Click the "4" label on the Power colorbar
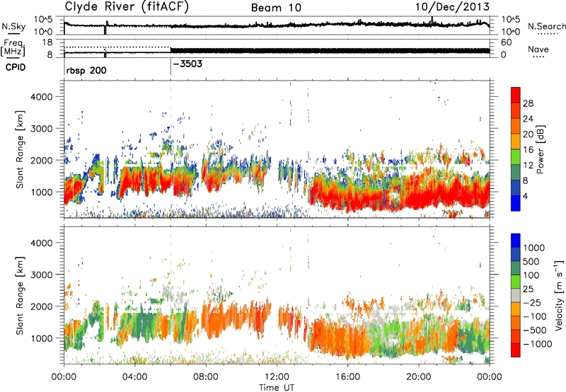The image size is (566, 392). coord(526,197)
